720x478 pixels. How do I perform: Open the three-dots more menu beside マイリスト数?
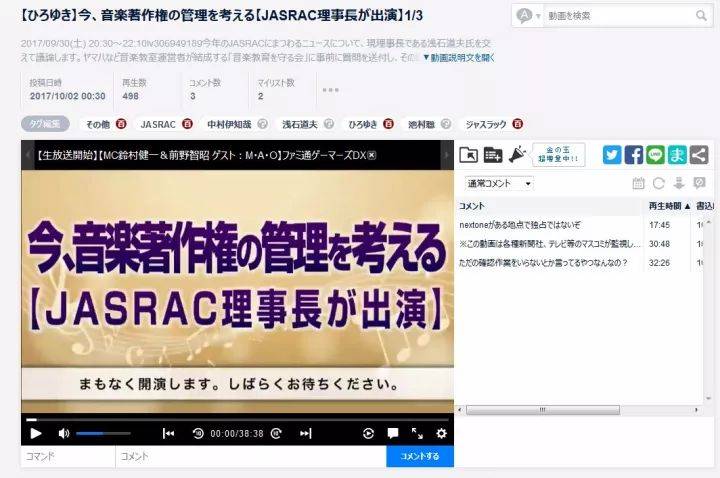click(331, 90)
